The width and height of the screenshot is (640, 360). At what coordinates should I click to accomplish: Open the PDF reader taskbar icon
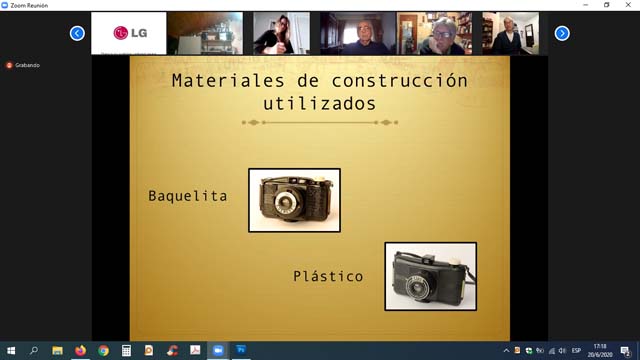click(x=195, y=350)
